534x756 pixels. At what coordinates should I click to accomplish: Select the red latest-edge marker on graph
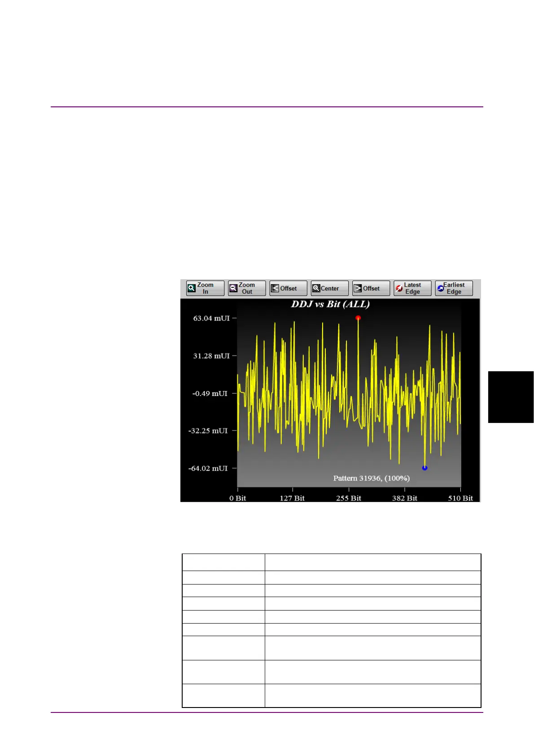click(x=358, y=318)
